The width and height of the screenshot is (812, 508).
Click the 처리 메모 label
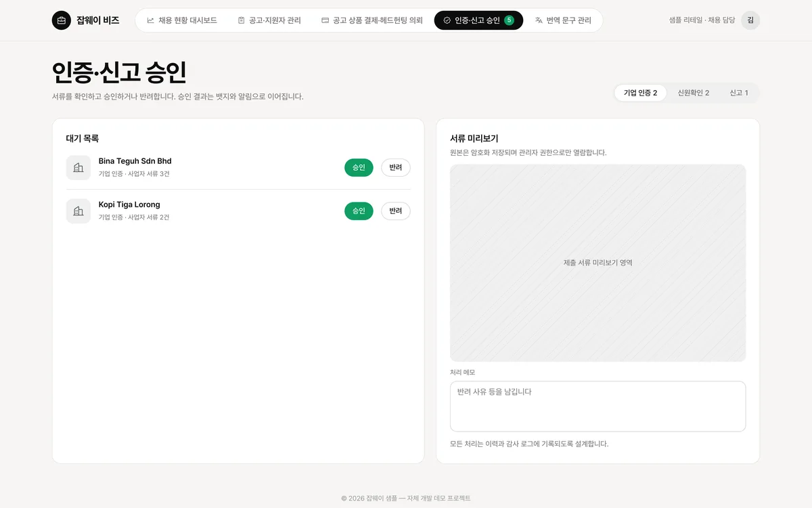pos(463,373)
